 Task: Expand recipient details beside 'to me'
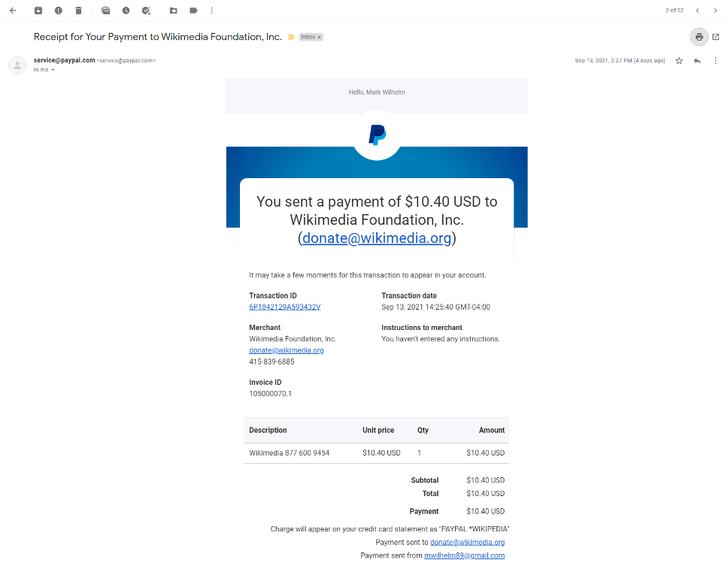[x=53, y=70]
